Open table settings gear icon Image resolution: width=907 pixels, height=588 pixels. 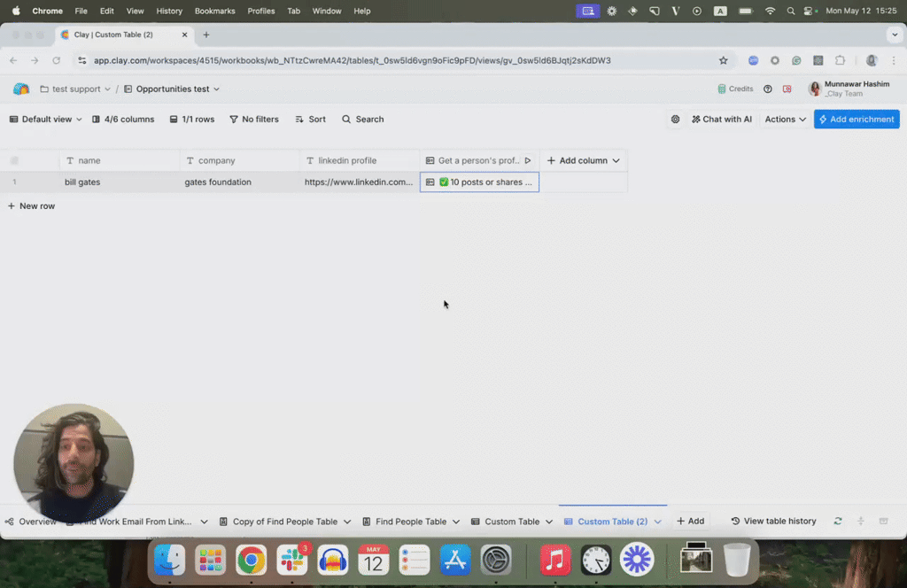(675, 119)
